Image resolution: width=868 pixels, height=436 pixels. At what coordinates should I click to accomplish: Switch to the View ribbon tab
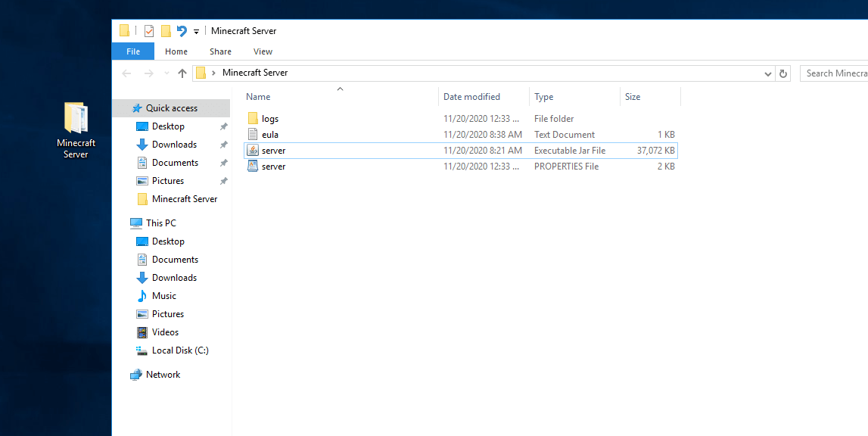click(x=263, y=51)
